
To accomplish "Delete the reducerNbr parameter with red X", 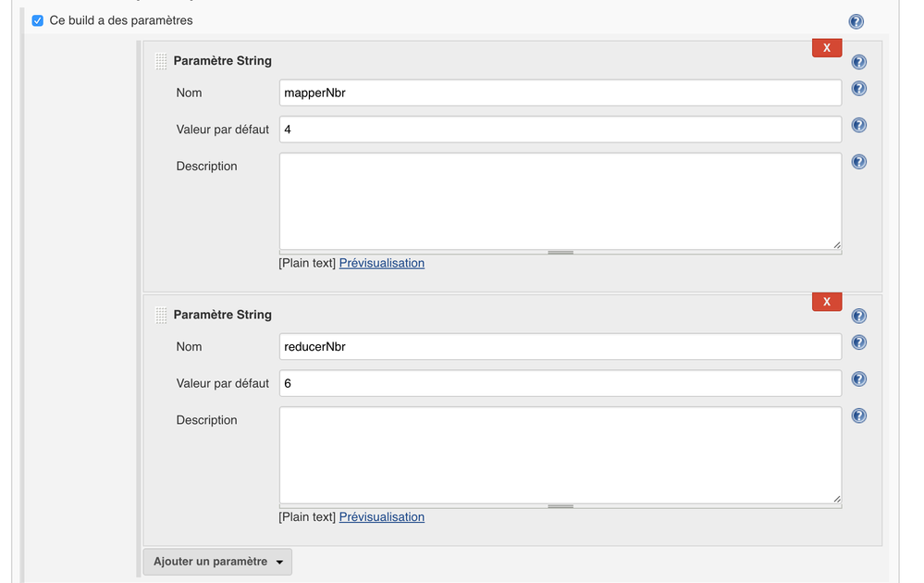I will point(826,301).
